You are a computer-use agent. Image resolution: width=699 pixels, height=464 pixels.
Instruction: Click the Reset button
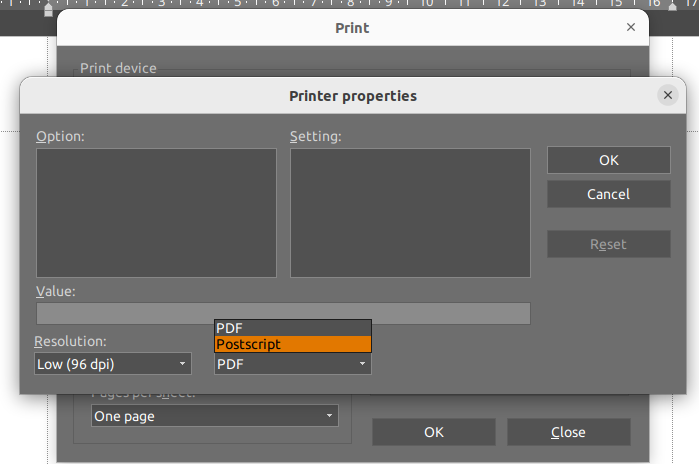(608, 244)
